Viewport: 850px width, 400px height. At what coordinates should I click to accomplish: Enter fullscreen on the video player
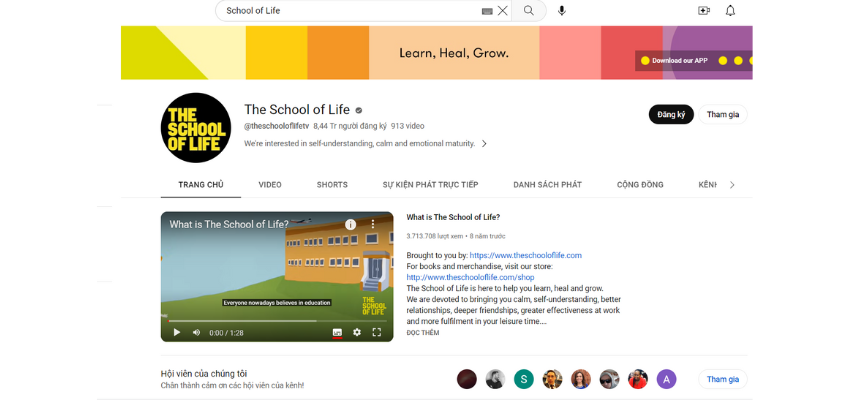tap(377, 332)
